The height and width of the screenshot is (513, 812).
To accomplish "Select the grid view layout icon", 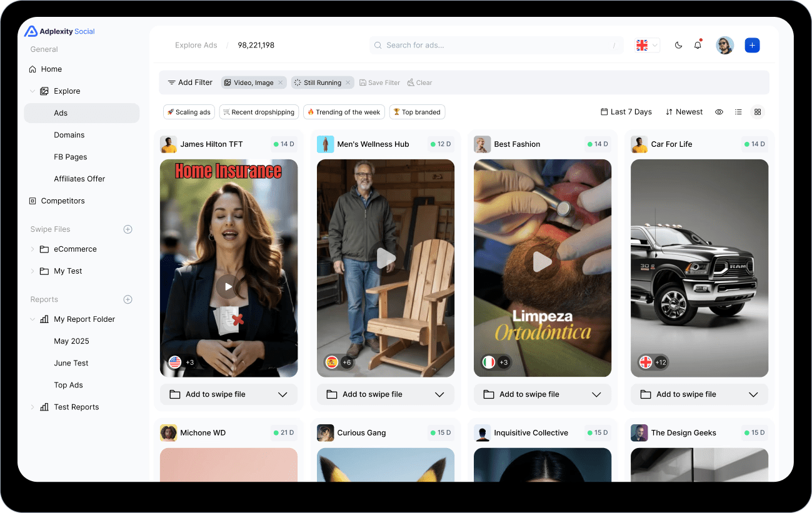I will click(758, 111).
